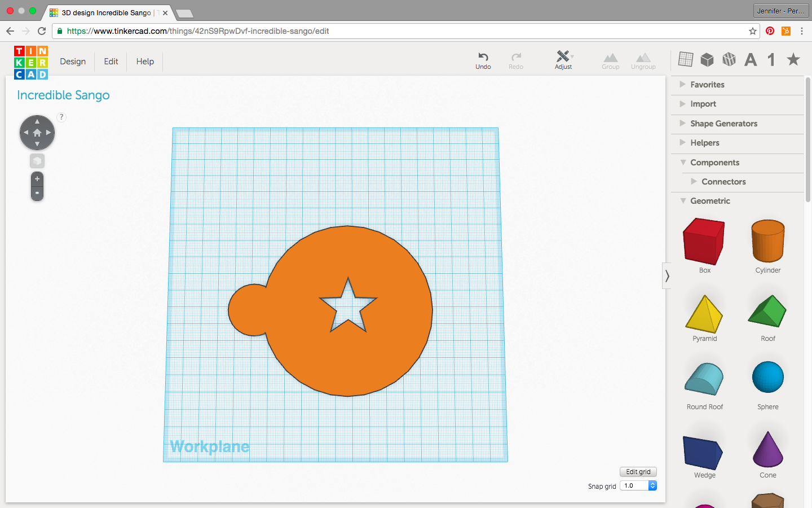Click the Jennifer profile button
This screenshot has height=508, width=812.
(x=780, y=11)
